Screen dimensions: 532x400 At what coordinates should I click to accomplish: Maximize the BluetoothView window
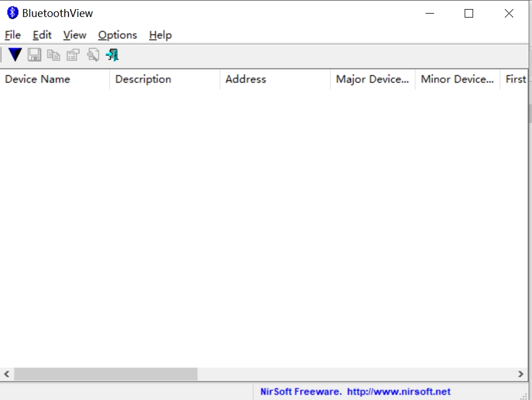(x=469, y=13)
